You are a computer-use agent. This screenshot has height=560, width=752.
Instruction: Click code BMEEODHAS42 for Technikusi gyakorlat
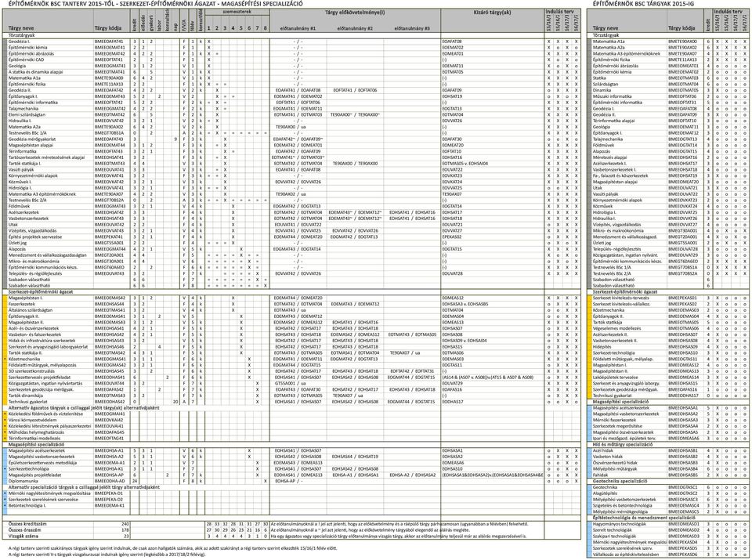pos(110,403)
